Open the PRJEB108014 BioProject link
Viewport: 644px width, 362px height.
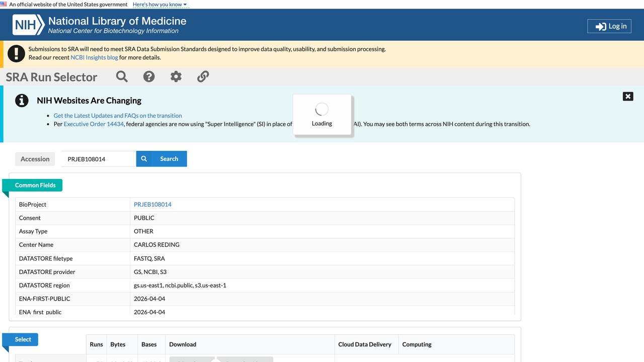click(x=152, y=205)
